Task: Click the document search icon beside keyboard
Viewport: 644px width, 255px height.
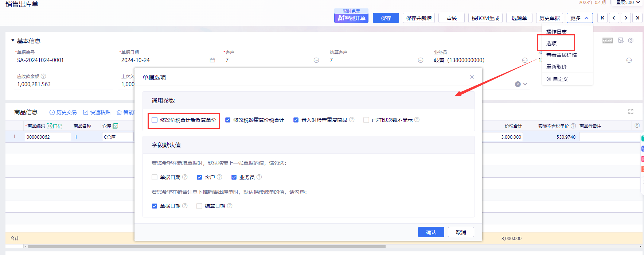Action: point(621,40)
